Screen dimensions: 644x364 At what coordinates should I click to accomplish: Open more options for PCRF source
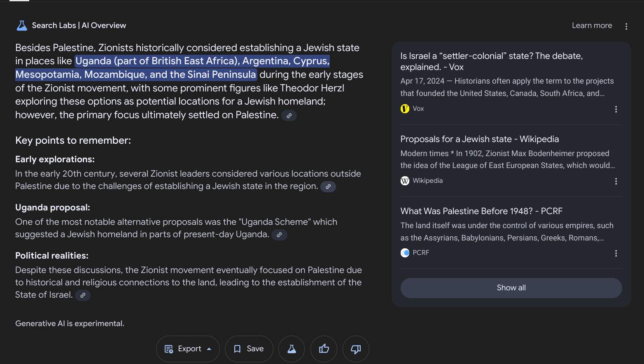(616, 253)
